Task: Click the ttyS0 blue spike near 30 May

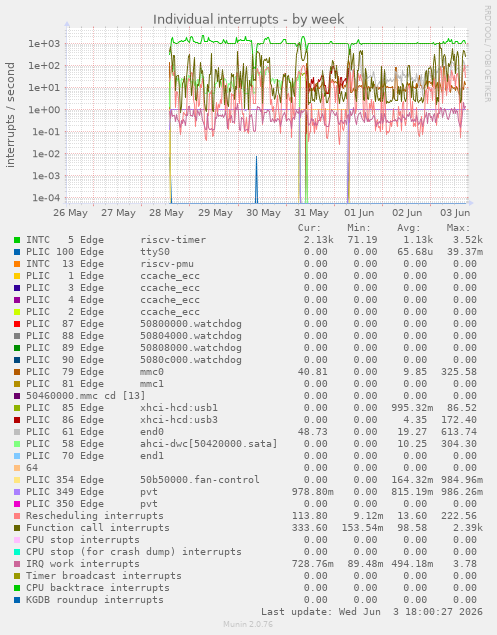Action: point(256,178)
